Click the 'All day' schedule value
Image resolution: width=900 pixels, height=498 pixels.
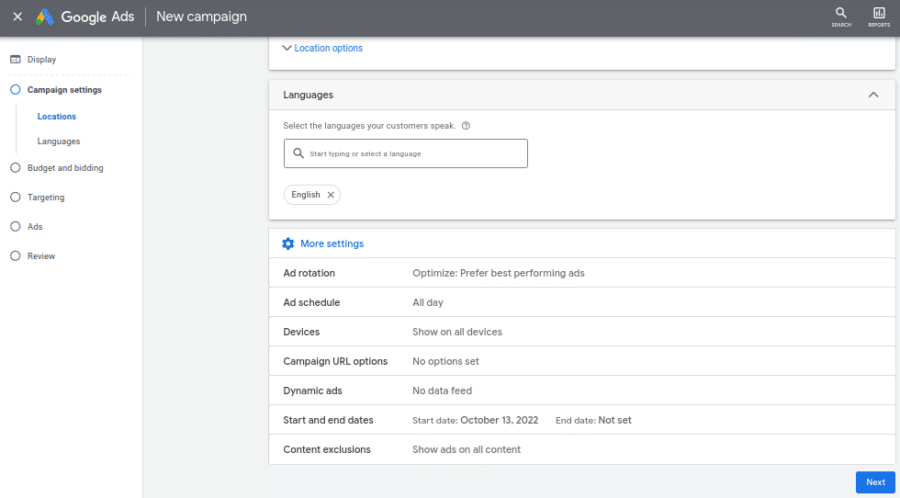428,302
